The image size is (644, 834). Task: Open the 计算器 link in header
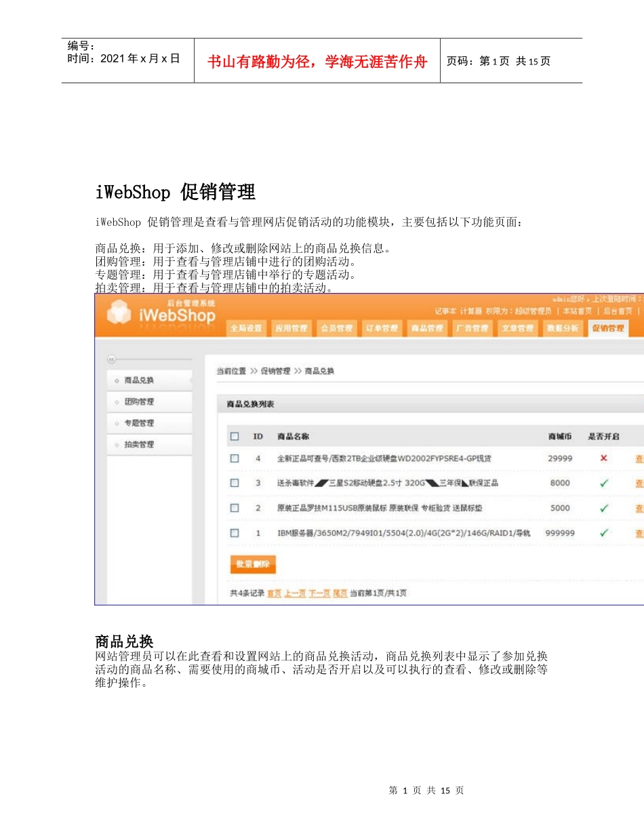point(471,311)
